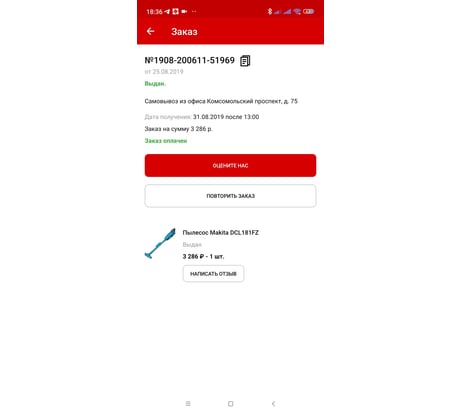
Task: Tap the Bluetooth icon in status bar
Action: click(269, 11)
